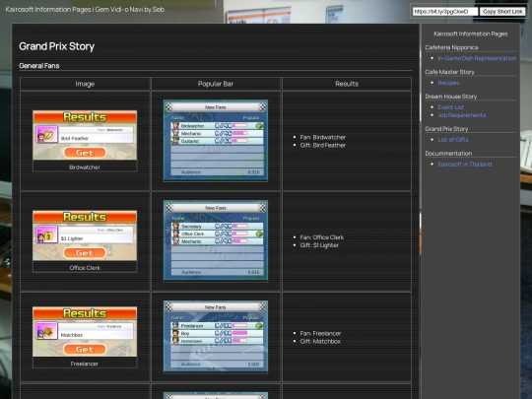Image resolution: width=532 pixels, height=399 pixels.
Task: Select the short link URL field
Action: pyautogui.click(x=445, y=12)
